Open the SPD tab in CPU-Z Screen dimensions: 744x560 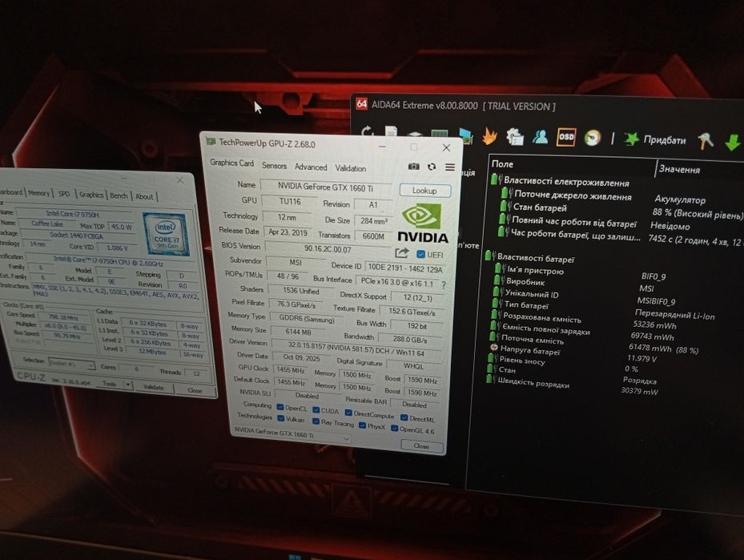[64, 194]
